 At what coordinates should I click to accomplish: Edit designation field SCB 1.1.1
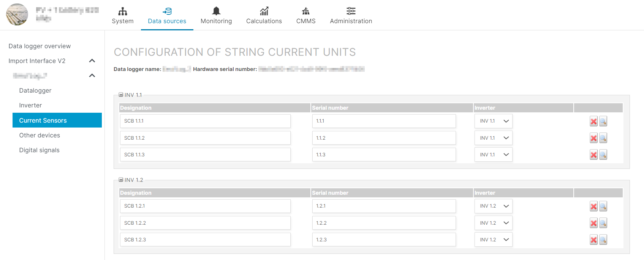coord(205,121)
